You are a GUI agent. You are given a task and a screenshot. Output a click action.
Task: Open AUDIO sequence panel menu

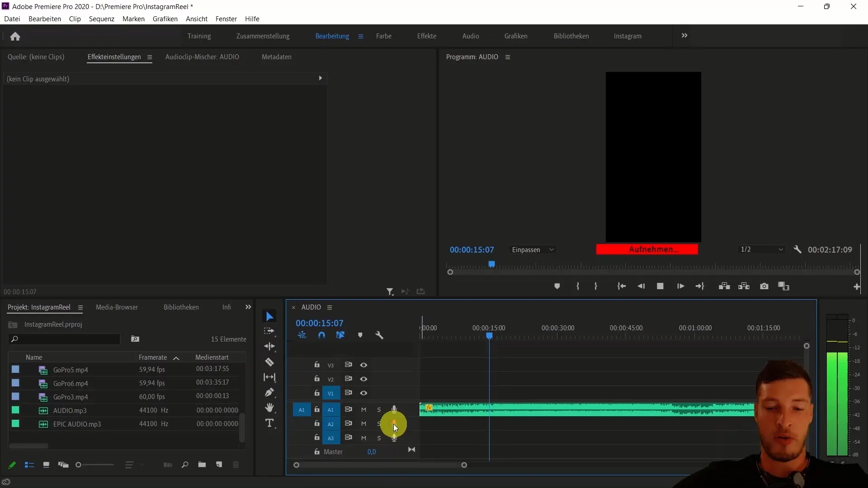point(330,308)
